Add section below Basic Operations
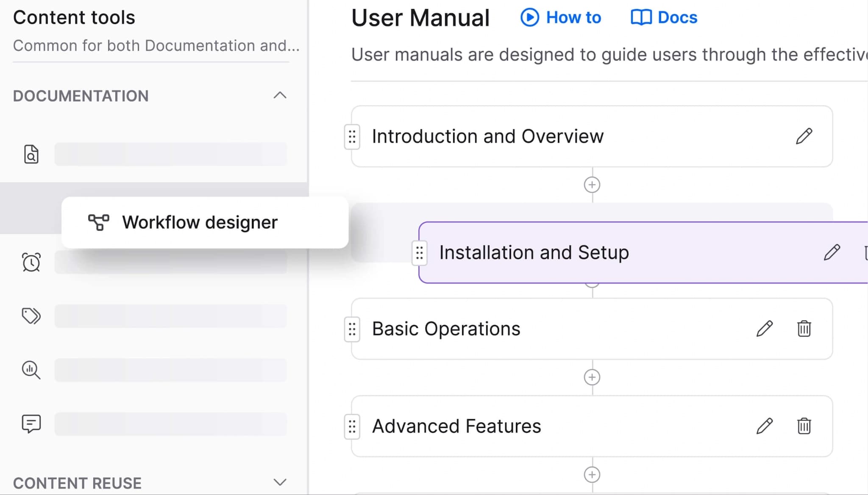The width and height of the screenshot is (868, 495). click(x=592, y=377)
